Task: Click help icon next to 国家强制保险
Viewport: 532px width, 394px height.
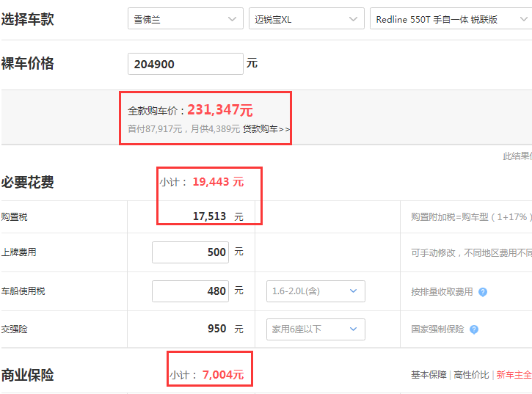Action: click(x=474, y=329)
